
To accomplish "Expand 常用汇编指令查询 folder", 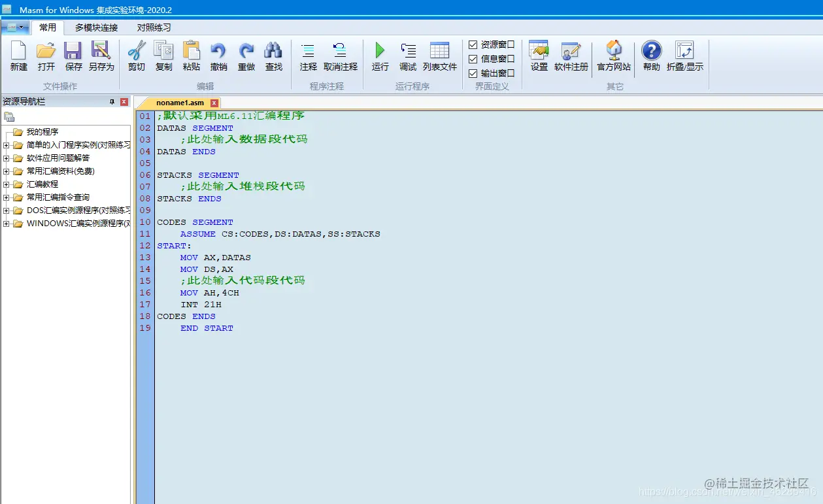I will click(7, 197).
